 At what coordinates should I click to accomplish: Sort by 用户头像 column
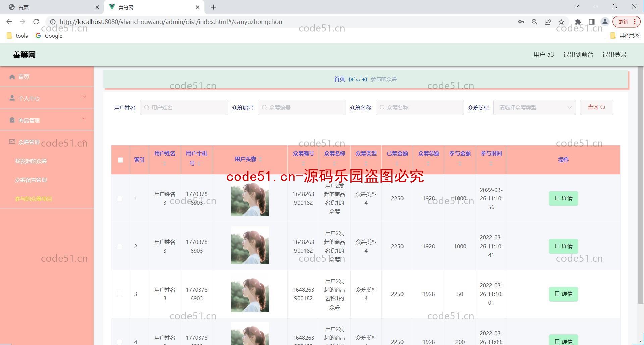(260, 160)
